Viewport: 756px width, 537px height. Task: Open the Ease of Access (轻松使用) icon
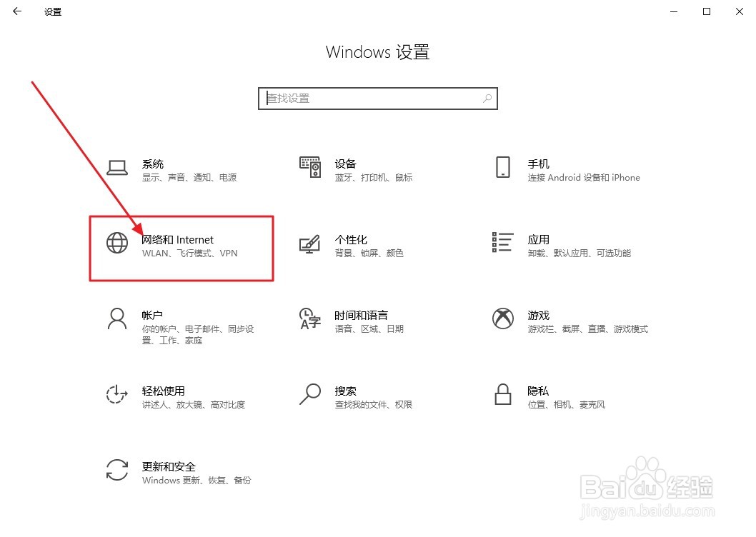pos(116,394)
